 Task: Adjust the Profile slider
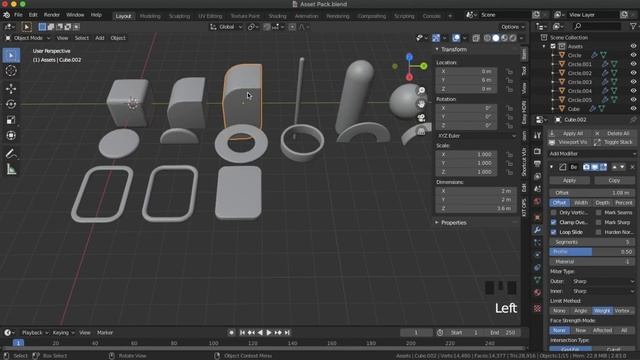[x=592, y=252]
